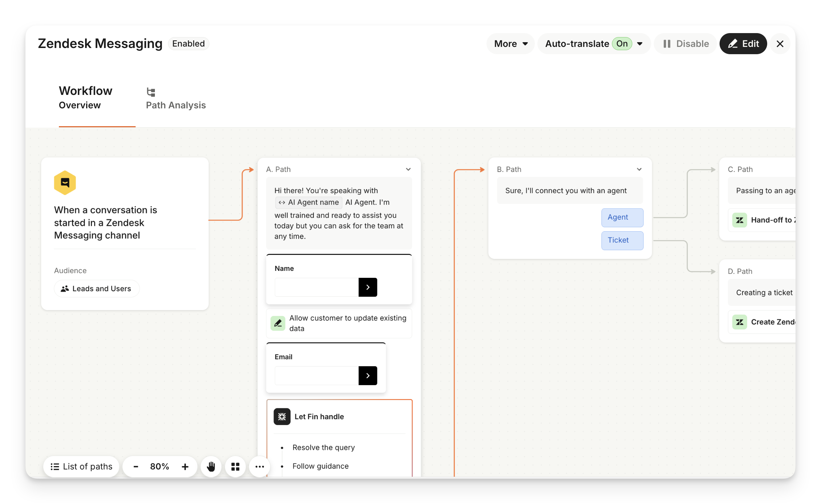Click the Edit button
The width and height of the screenshot is (821, 504).
click(x=743, y=44)
